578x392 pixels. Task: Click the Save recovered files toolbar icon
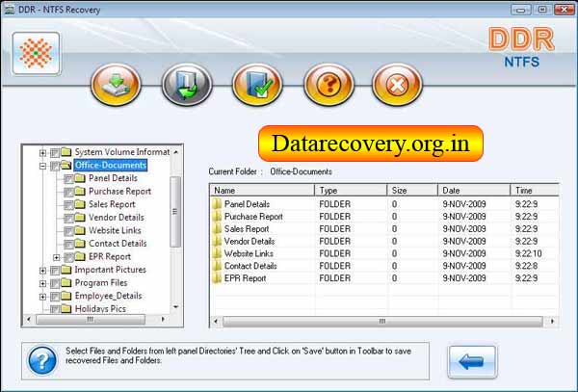click(116, 85)
